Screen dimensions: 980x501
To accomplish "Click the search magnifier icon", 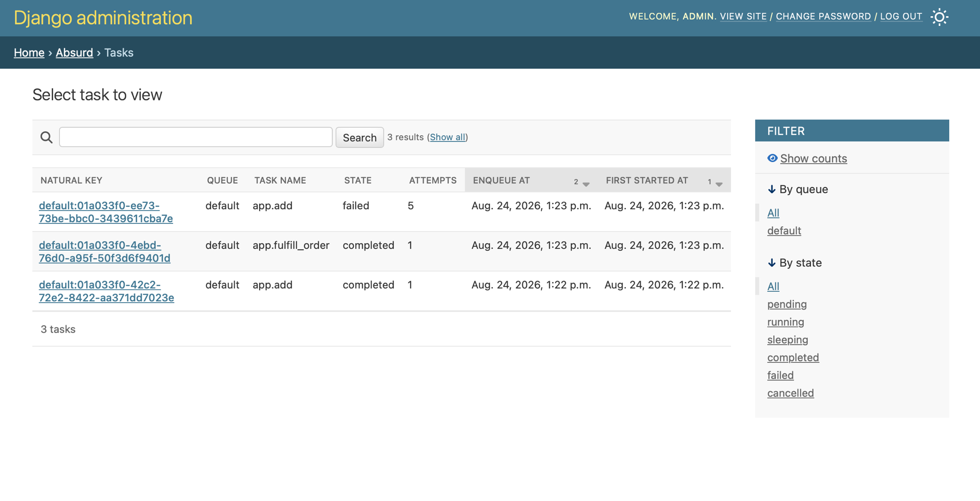I will [x=47, y=137].
